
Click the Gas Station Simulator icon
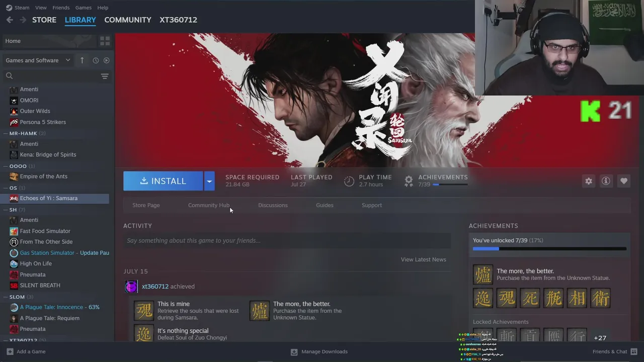point(14,253)
